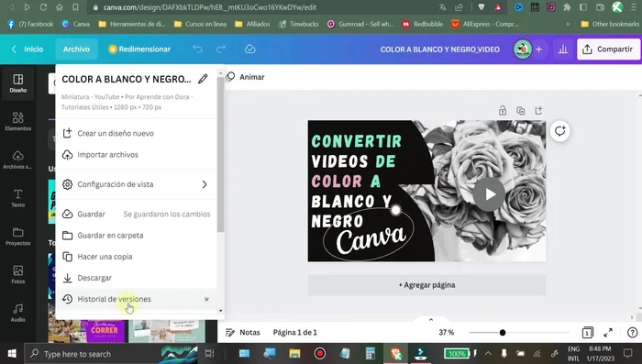642x364 pixels.
Task: Select Guardar in the Archivo menu
Action: tap(136, 215)
